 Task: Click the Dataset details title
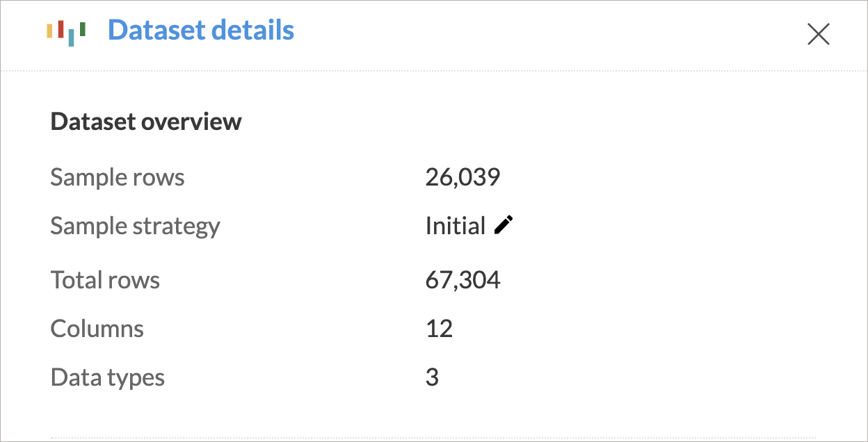coord(201,31)
